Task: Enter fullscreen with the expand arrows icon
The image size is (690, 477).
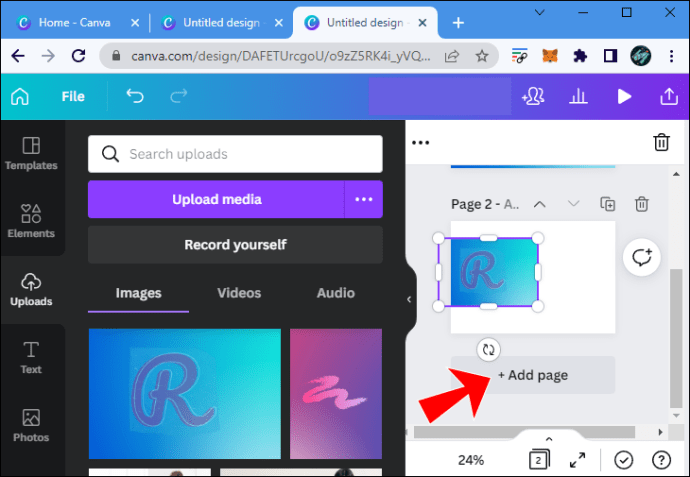Action: pos(577,460)
